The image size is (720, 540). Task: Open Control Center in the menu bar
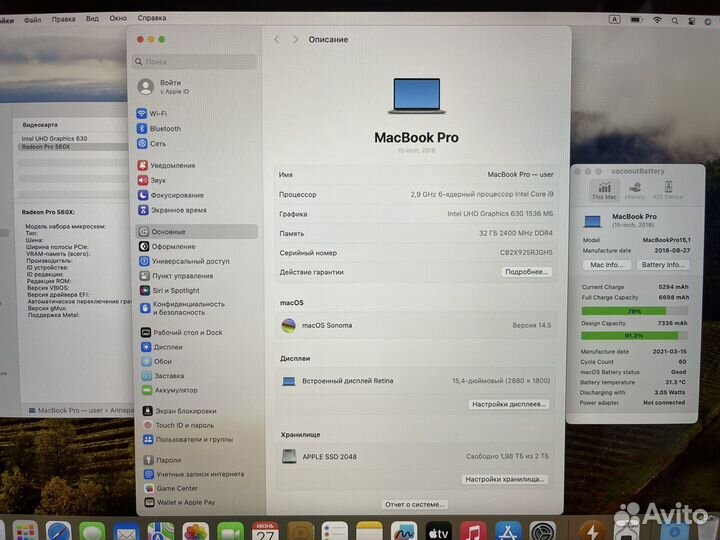click(x=692, y=21)
